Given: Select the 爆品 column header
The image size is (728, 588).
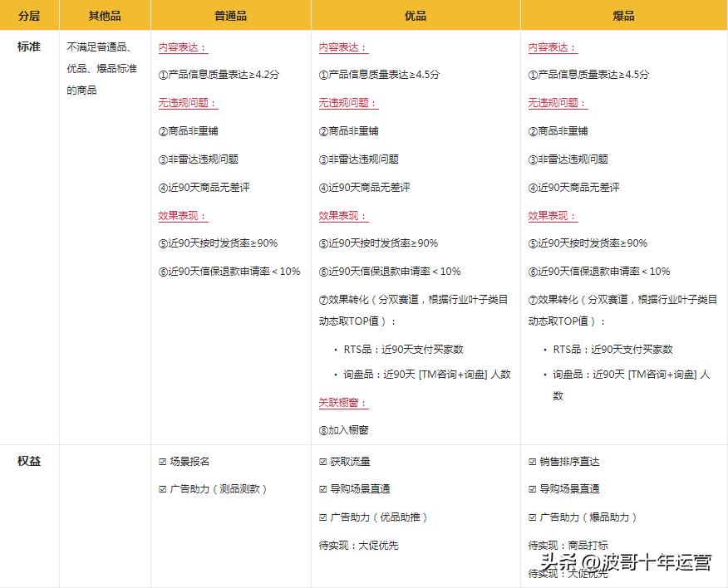Looking at the screenshot, I should click(624, 15).
